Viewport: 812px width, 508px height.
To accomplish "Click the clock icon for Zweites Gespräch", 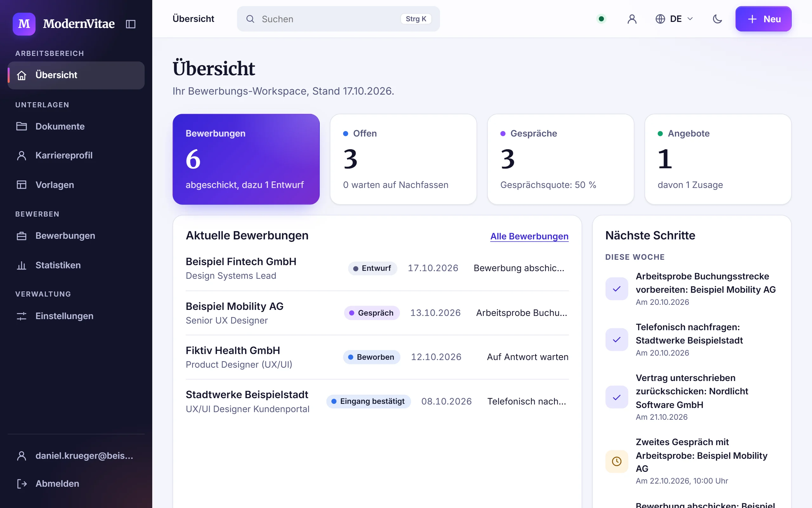I will click(617, 461).
